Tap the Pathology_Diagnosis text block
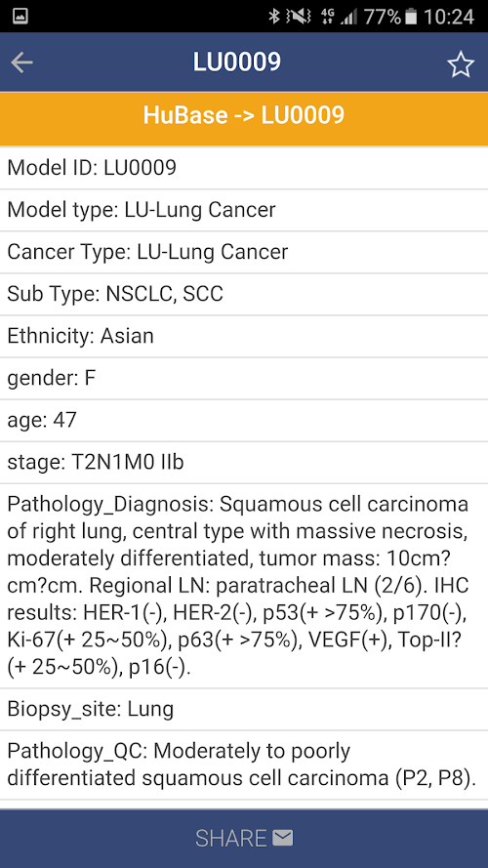Image resolution: width=488 pixels, height=868 pixels. [244, 586]
